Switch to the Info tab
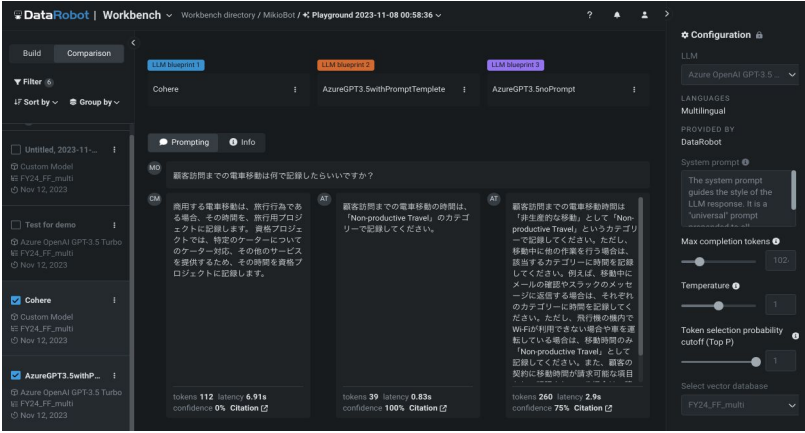 (242, 142)
